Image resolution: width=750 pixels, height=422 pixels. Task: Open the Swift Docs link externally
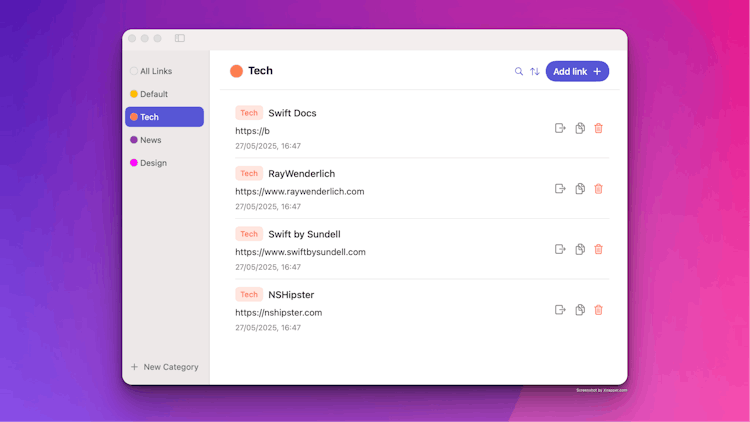[x=560, y=128]
